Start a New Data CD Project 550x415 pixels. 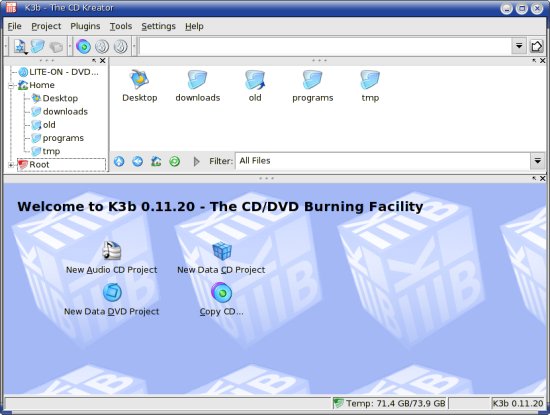(221, 258)
